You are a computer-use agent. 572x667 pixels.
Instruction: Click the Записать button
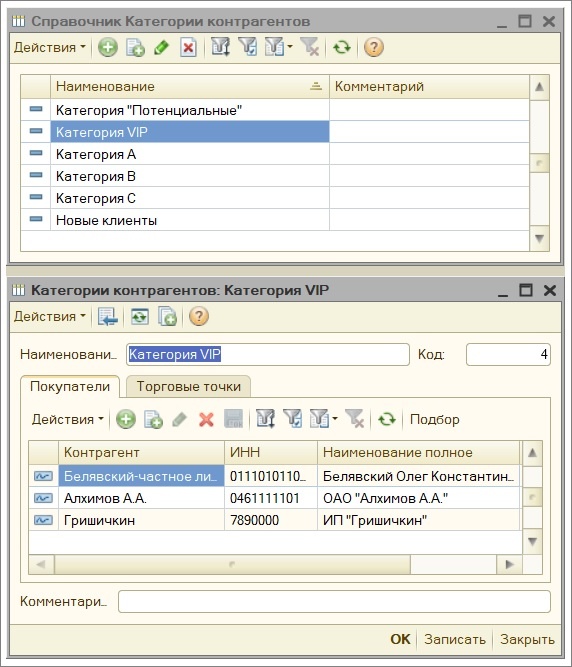click(455, 639)
